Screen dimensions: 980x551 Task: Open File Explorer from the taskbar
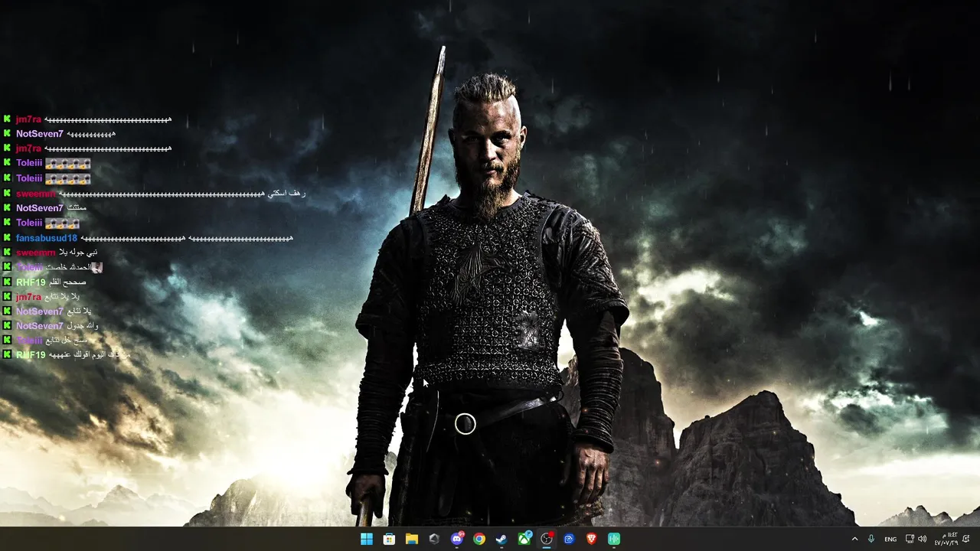pyautogui.click(x=412, y=539)
